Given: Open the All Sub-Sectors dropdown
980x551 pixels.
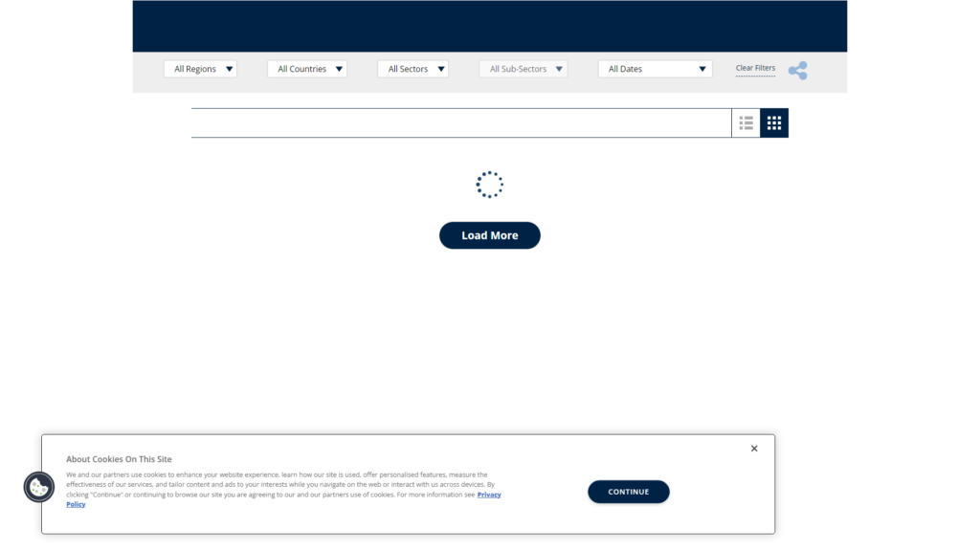Looking at the screenshot, I should 523,69.
